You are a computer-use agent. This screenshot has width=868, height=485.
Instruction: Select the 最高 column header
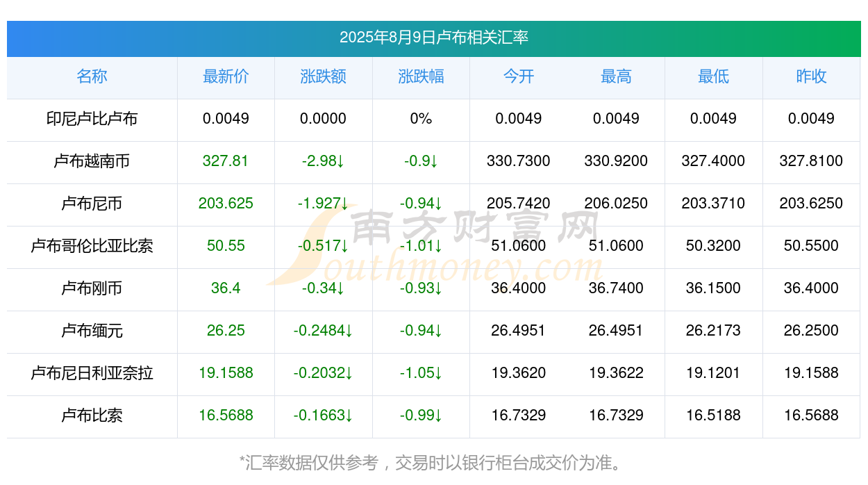point(616,76)
